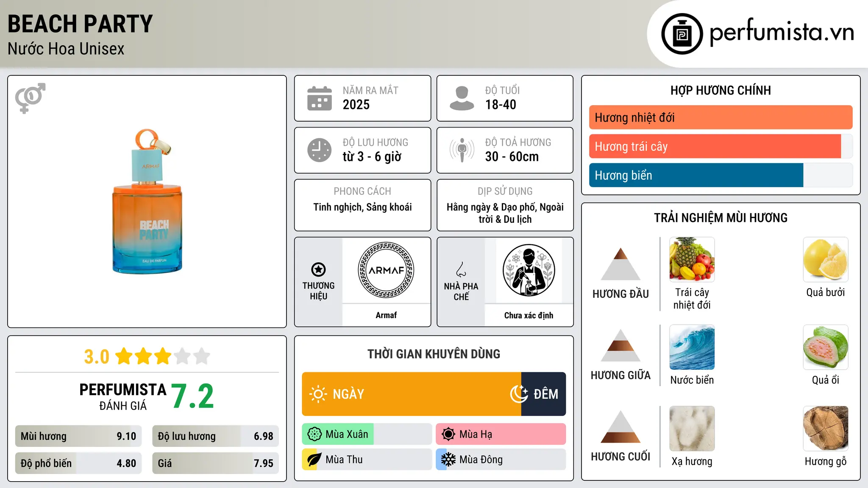868x488 pixels.
Task: Click the PERFUMISTA ĐÁNH GIÁ label
Action: (x=123, y=396)
